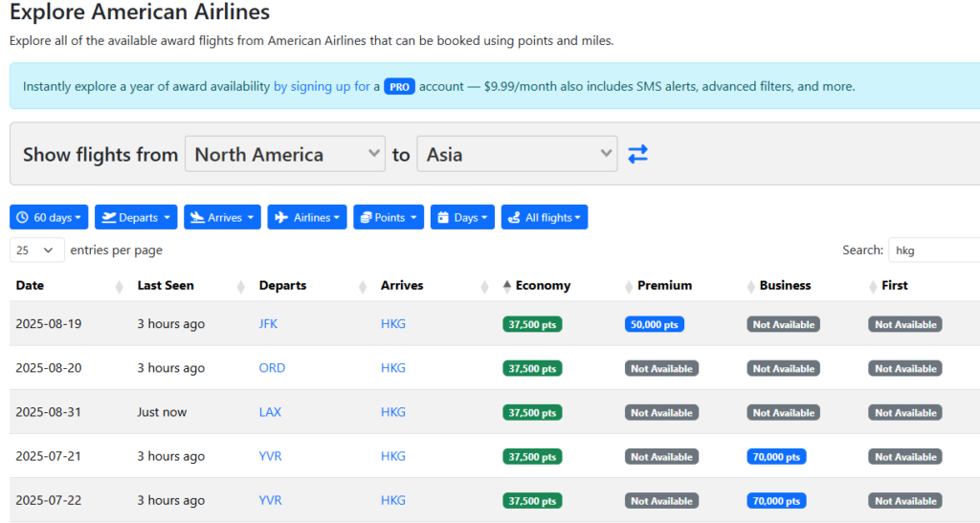Select 37,500 pts economy on 2025-07-22
980x523 pixels.
pos(532,501)
